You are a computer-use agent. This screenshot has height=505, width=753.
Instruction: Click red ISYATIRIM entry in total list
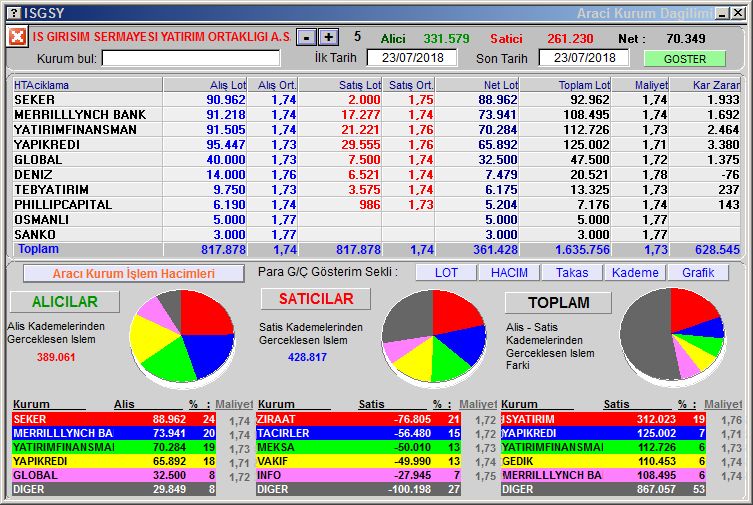[603, 419]
